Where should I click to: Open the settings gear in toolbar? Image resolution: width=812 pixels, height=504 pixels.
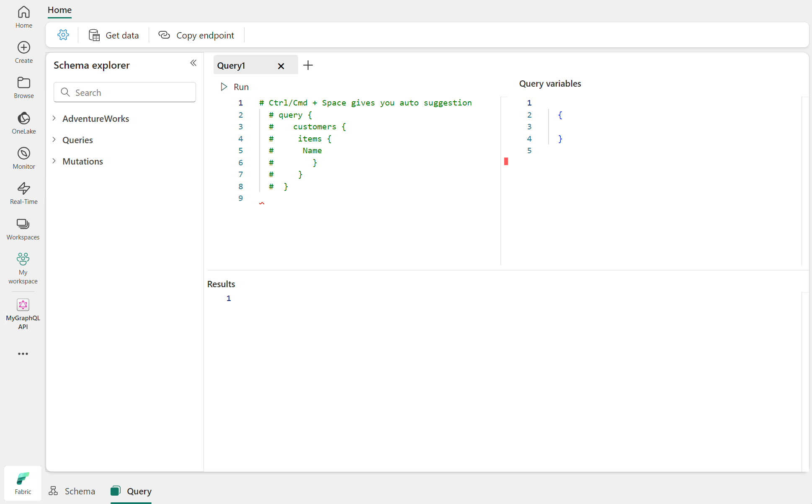63,35
